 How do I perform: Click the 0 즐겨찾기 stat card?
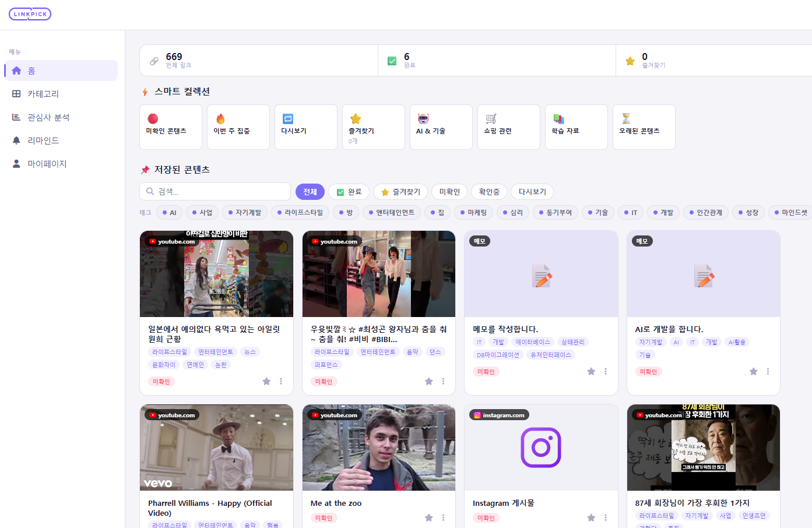(x=714, y=61)
